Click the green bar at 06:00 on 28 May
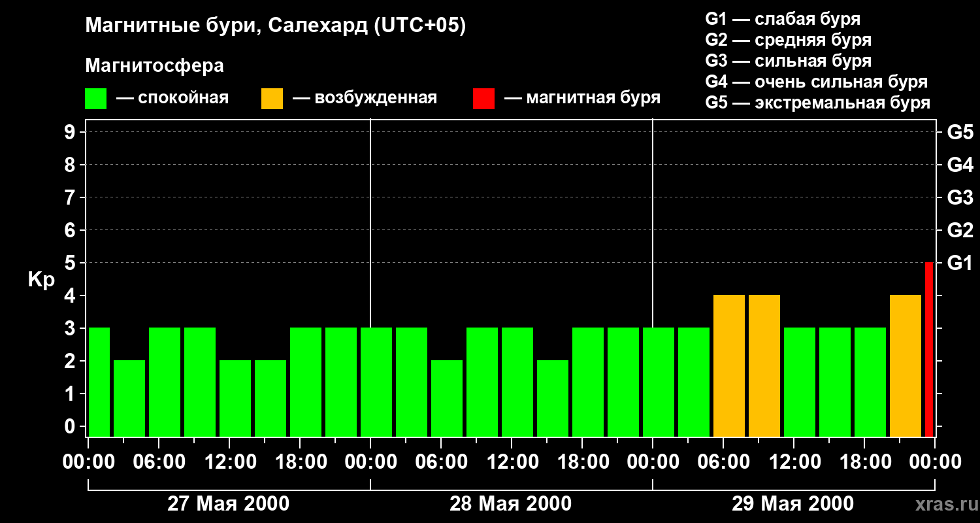980x523 pixels. click(x=447, y=398)
